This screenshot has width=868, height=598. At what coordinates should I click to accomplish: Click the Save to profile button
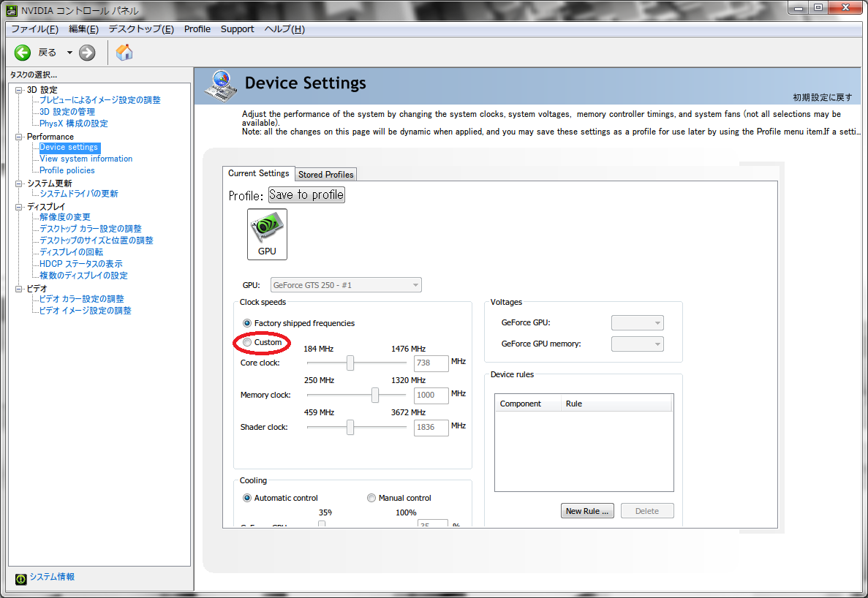(x=306, y=194)
